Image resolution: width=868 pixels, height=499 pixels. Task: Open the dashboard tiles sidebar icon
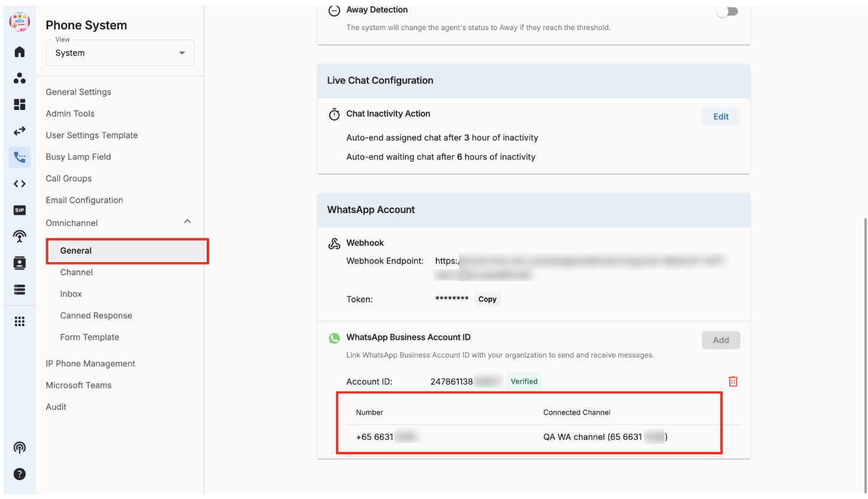19,105
